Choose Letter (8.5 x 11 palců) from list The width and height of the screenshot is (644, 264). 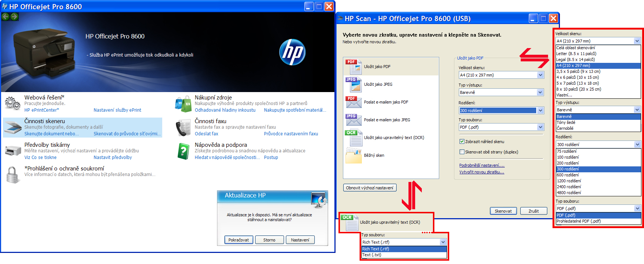pyautogui.click(x=598, y=54)
